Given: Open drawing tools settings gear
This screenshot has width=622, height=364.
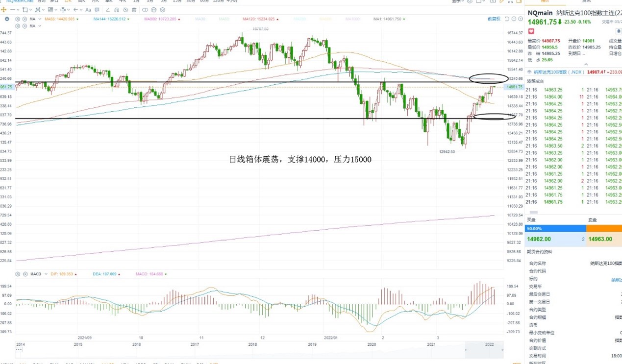Looking at the screenshot, I should 163,10.
